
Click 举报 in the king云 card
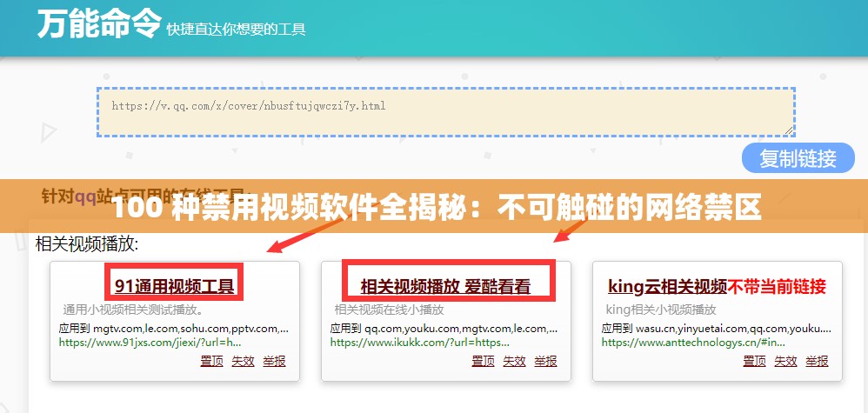tap(817, 362)
